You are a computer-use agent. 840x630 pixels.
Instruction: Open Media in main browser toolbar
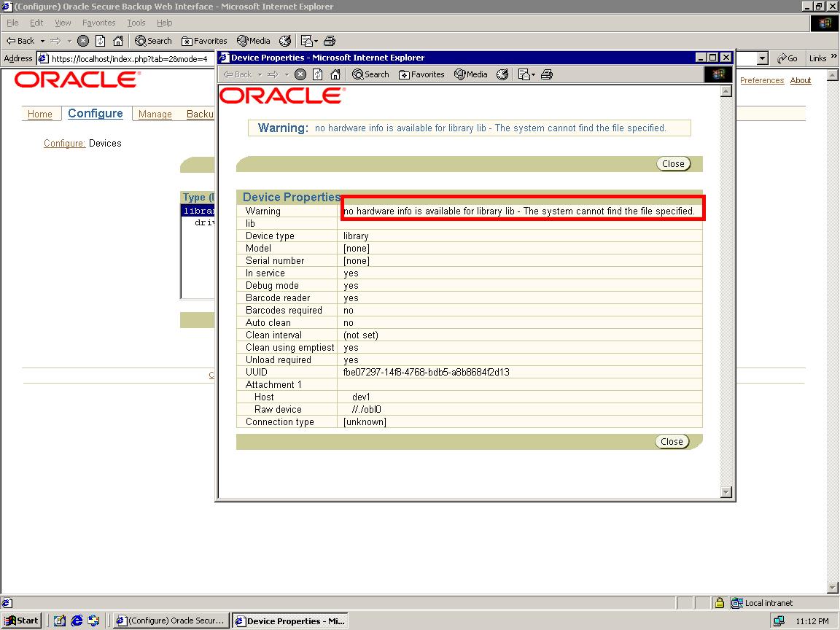click(254, 41)
